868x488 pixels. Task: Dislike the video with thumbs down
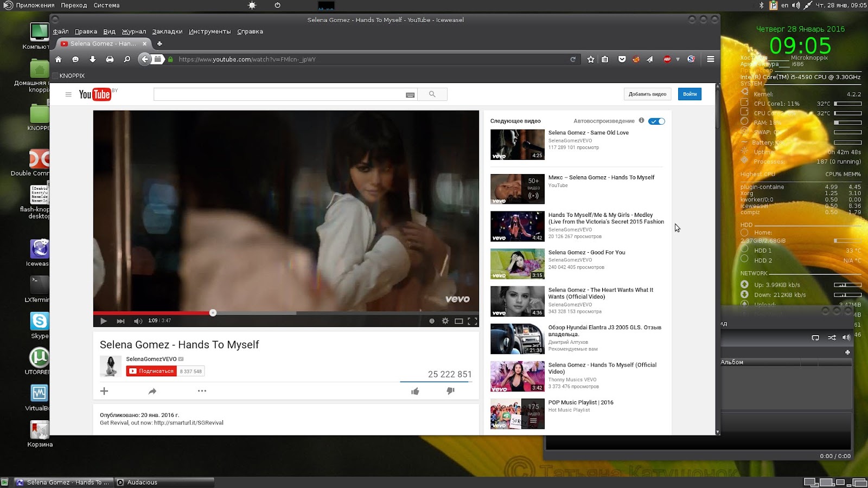coord(450,391)
